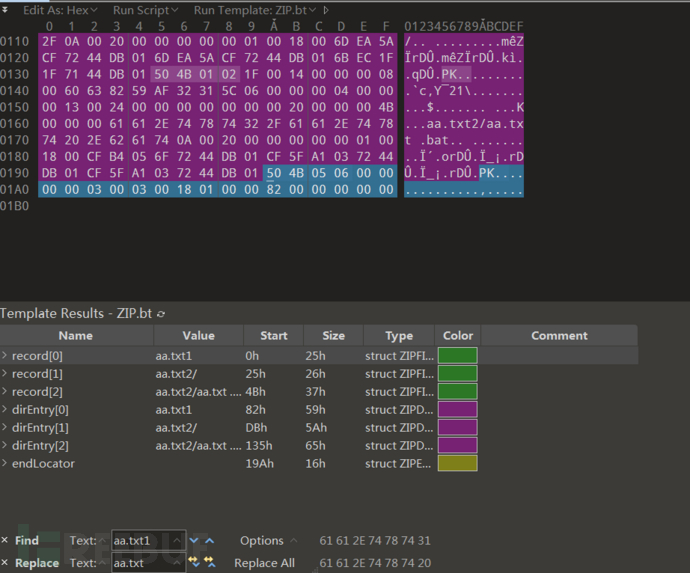Click the olive color swatch for endLocator

pyautogui.click(x=457, y=463)
